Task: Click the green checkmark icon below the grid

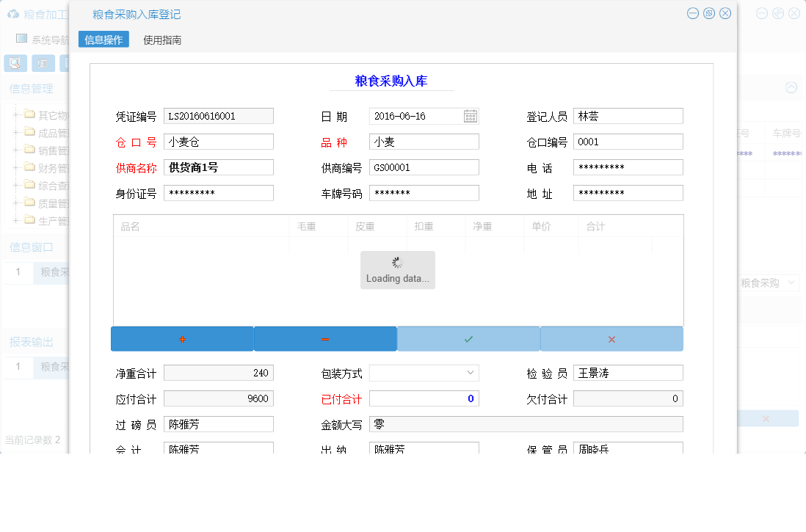Action: 468,338
